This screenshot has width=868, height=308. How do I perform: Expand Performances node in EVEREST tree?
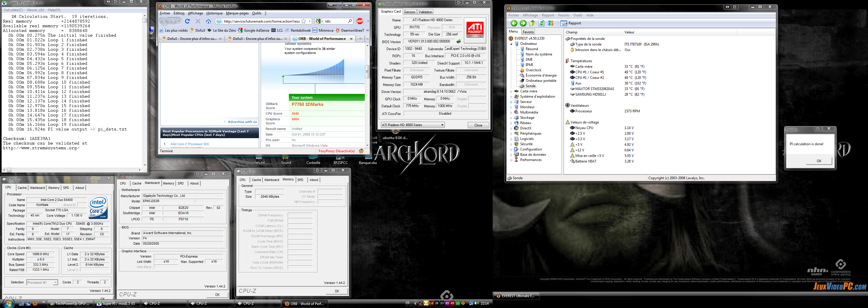[x=511, y=160]
